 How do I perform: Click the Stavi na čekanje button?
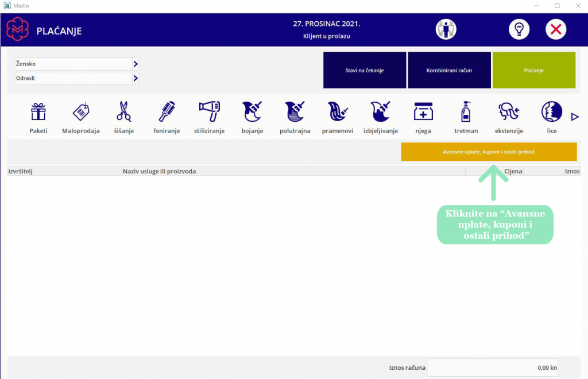pos(365,70)
